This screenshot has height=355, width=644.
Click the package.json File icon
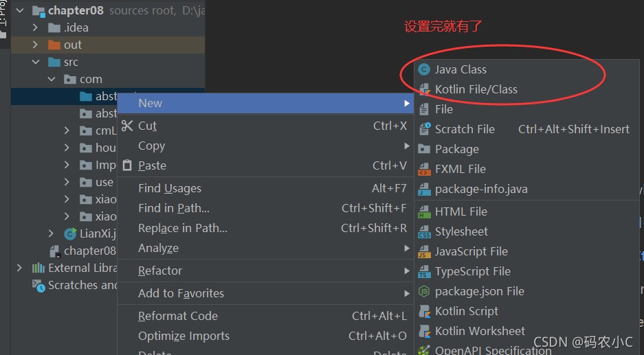(424, 291)
